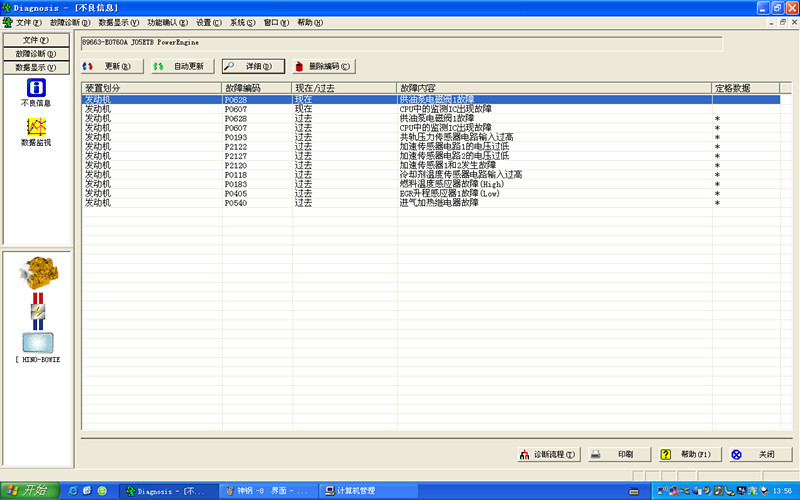Image resolution: width=800 pixels, height=500 pixels.
Task: Click the 诊断流程 button
Action: click(x=549, y=454)
